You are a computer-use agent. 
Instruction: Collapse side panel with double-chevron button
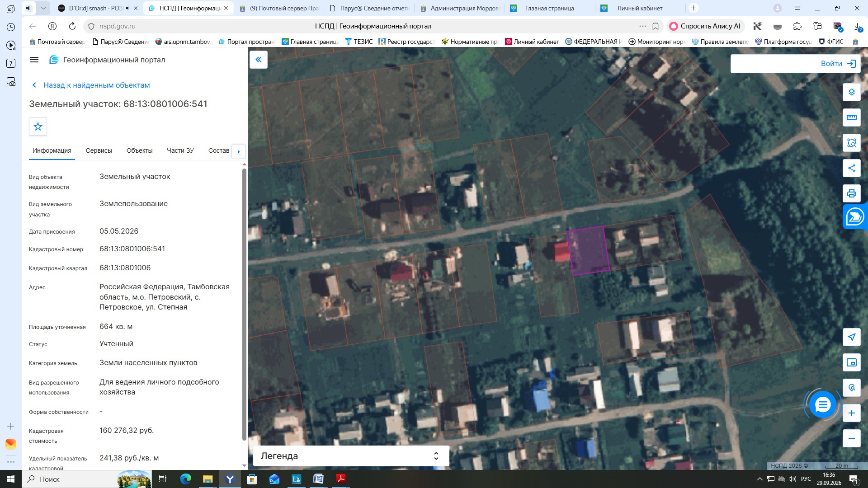[259, 60]
